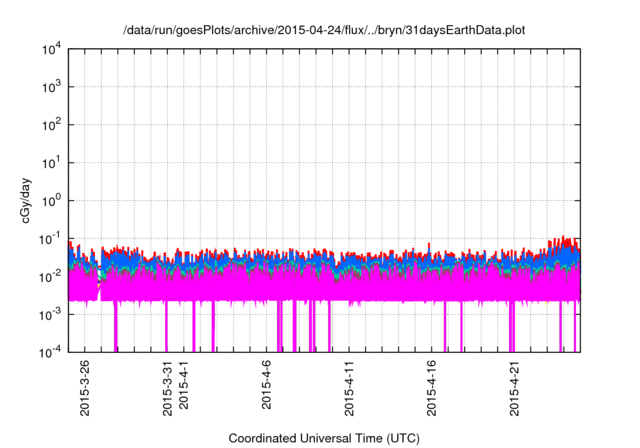Viewport: 640px width, 448px height.
Task: Click the 10^1 y-axis tick label
Action: (x=51, y=163)
